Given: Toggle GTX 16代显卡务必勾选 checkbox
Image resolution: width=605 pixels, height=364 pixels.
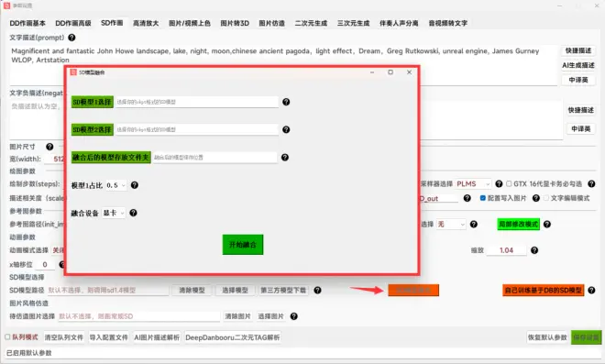Looking at the screenshot, I should 509,183.
